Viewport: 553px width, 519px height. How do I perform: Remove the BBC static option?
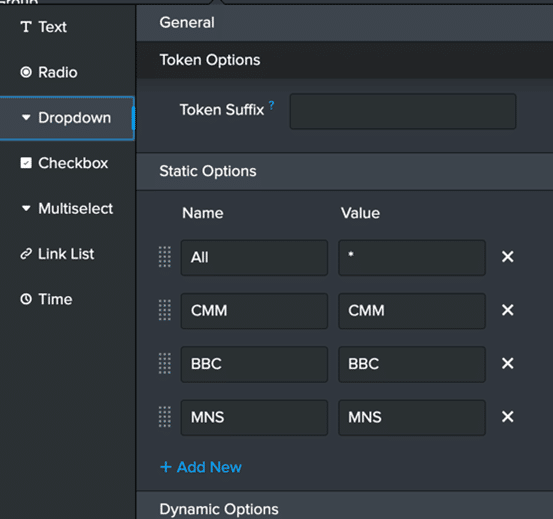click(x=508, y=363)
